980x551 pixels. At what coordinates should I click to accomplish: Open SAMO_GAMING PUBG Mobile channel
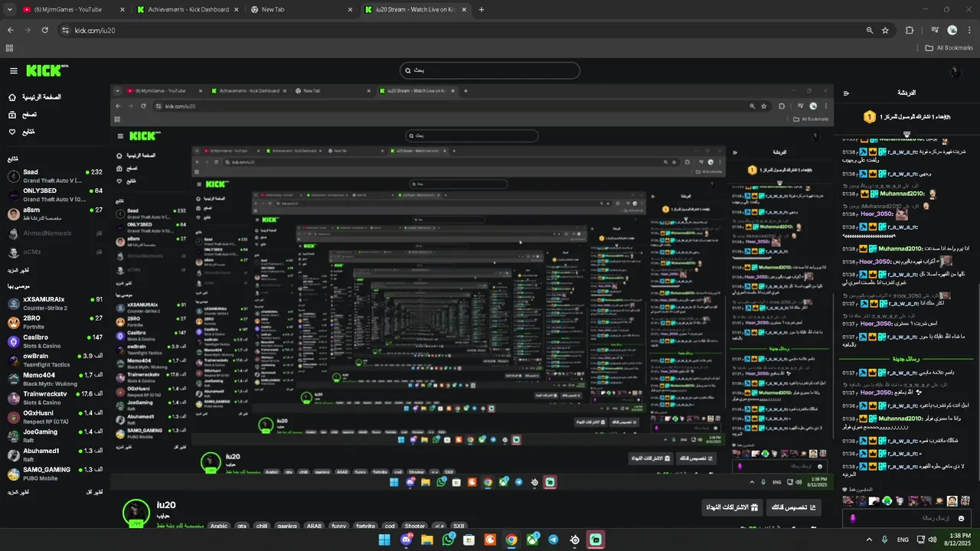[54, 474]
